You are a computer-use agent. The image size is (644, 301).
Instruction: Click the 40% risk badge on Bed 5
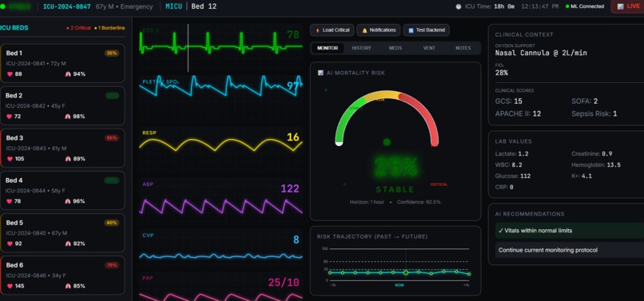pos(112,223)
